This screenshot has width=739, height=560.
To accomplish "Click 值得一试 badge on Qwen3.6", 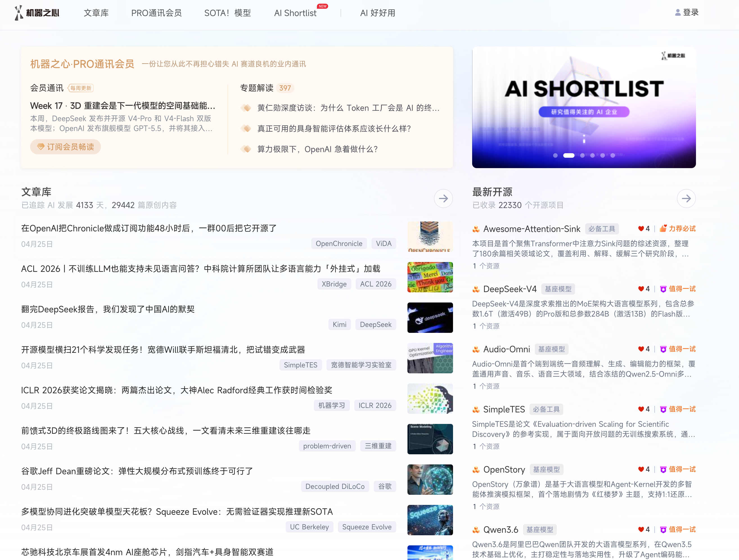I will [x=678, y=529].
